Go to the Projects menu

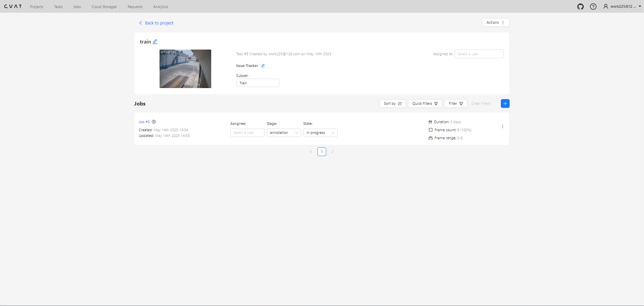coord(37,7)
